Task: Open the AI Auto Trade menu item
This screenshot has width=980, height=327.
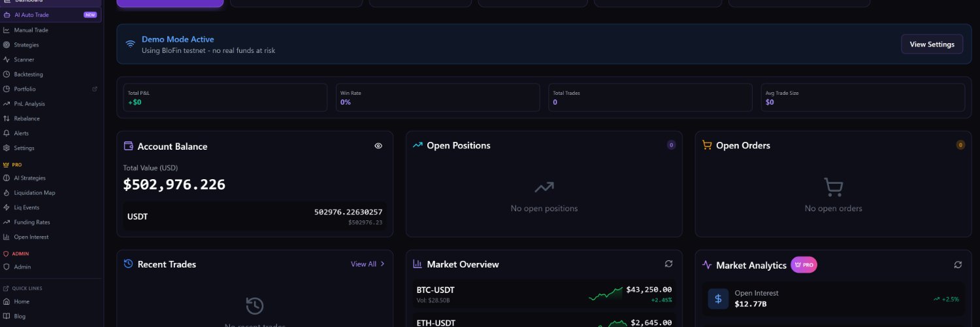Action: coord(31,14)
